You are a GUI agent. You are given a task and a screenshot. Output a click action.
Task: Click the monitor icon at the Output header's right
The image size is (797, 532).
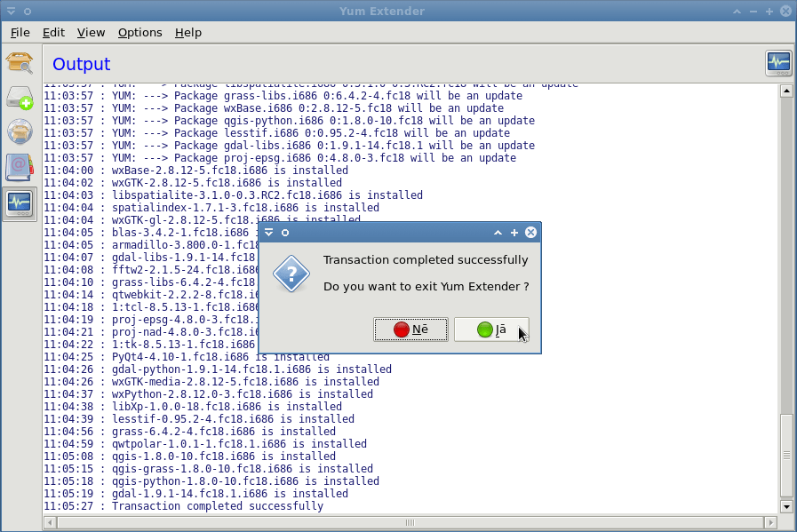(778, 64)
